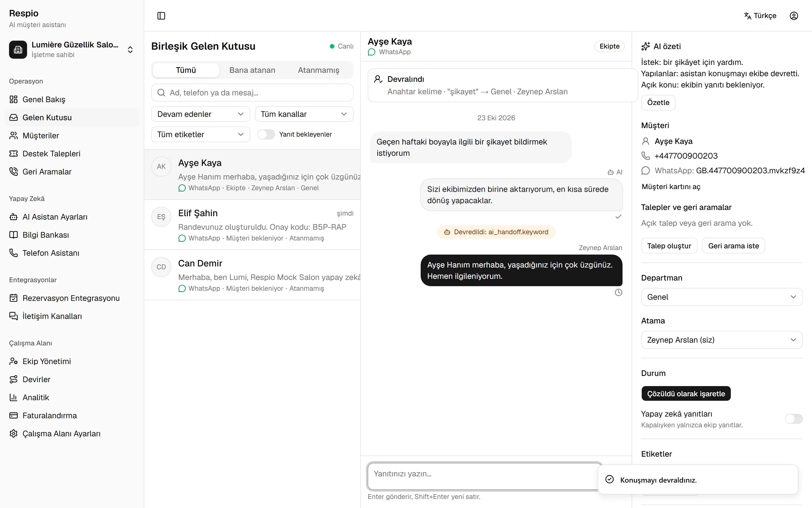This screenshot has width=812, height=508.
Task: Click the İletişim Kanalları chat icon
Action: (14, 316)
